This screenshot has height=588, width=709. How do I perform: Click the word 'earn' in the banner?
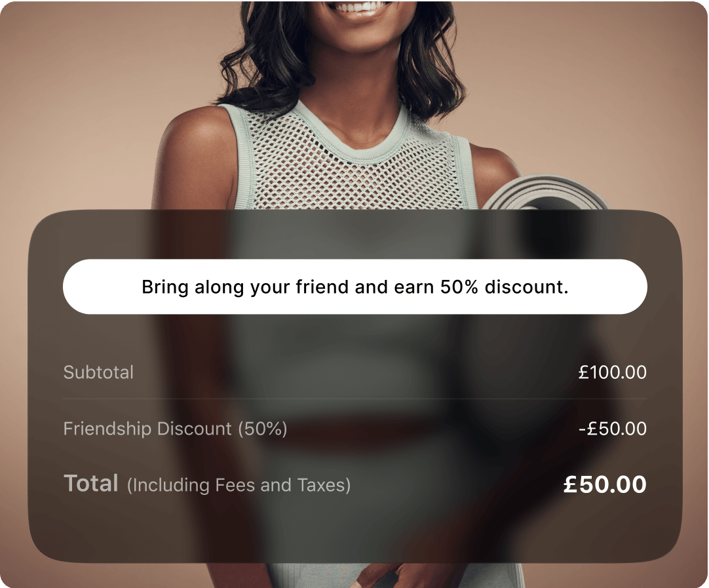coord(413,286)
